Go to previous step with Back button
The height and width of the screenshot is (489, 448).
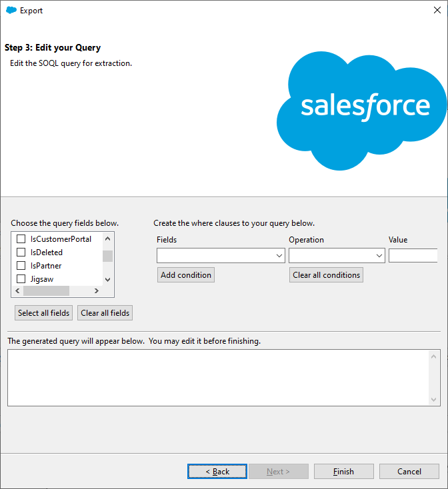click(x=217, y=471)
